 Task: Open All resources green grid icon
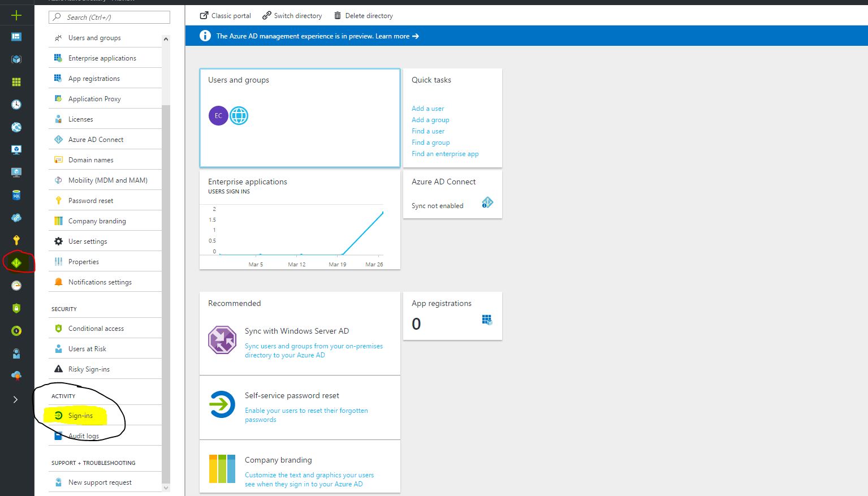(16, 82)
